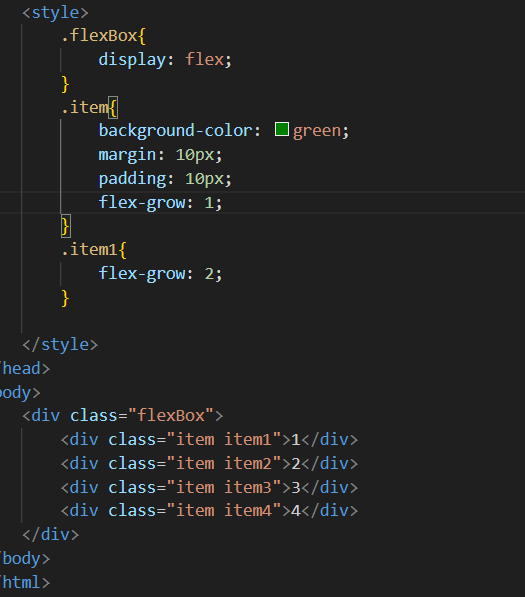Click the opening <style> tag
This screenshot has height=597, width=525.
click(x=56, y=13)
